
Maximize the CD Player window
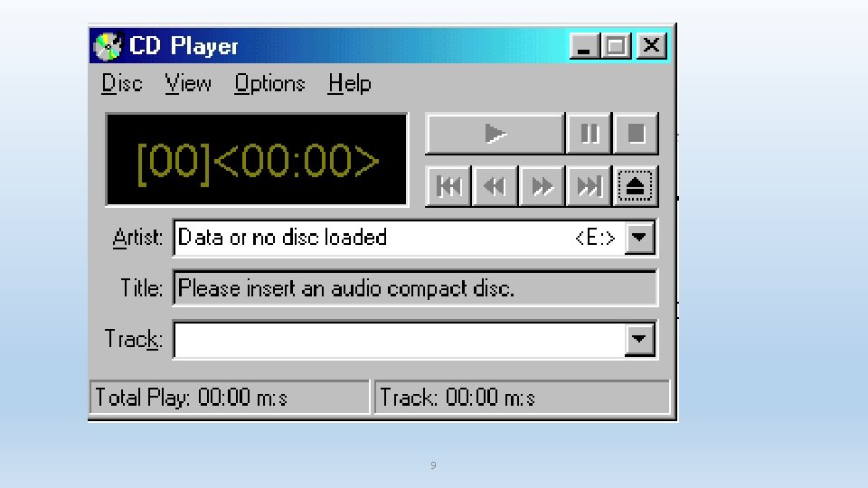tap(616, 46)
